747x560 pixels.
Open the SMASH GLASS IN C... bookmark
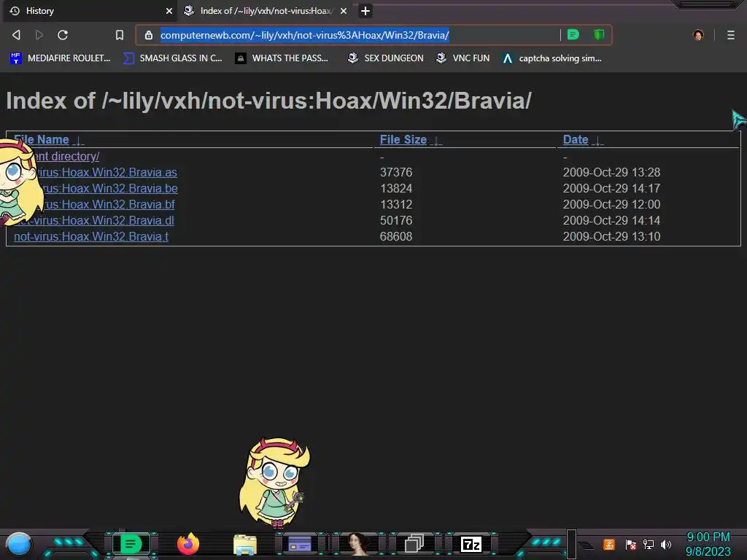point(173,58)
